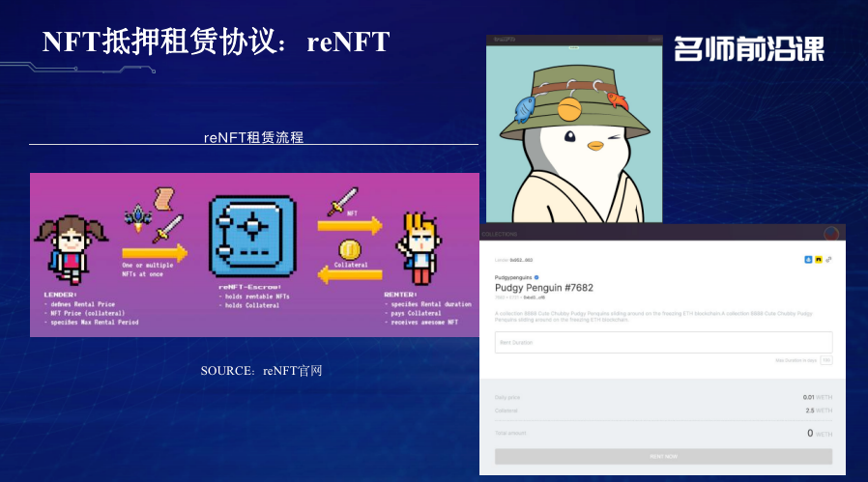
Task: Click the 'LENDER:' heading in the diagram
Action: pyautogui.click(x=60, y=295)
